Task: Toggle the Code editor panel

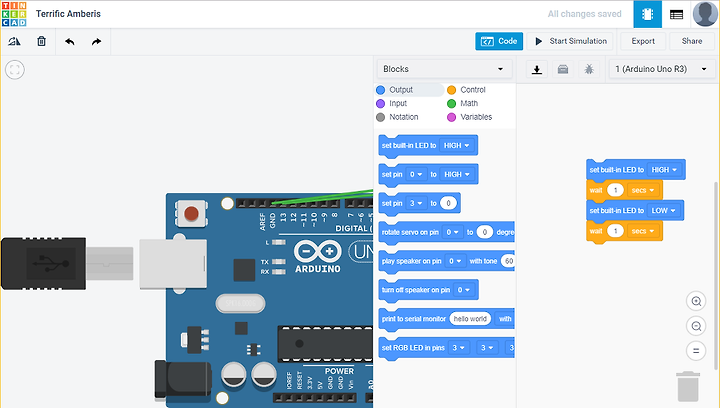Action: 499,41
